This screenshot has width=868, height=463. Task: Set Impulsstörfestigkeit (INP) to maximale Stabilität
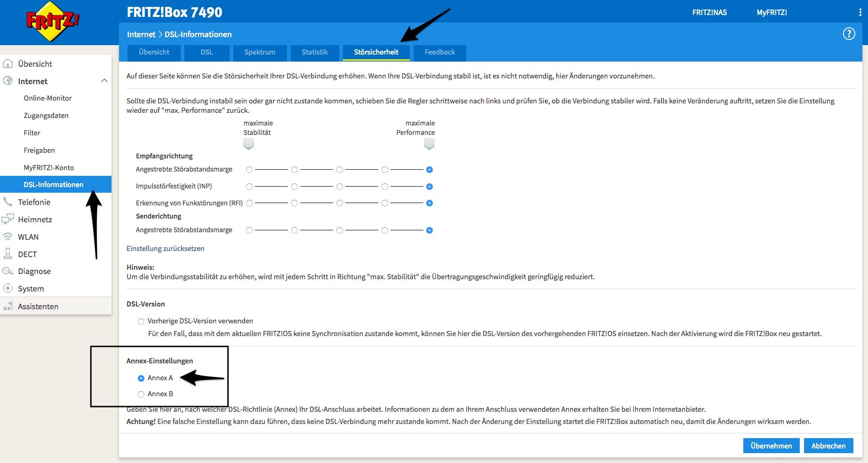(x=249, y=187)
